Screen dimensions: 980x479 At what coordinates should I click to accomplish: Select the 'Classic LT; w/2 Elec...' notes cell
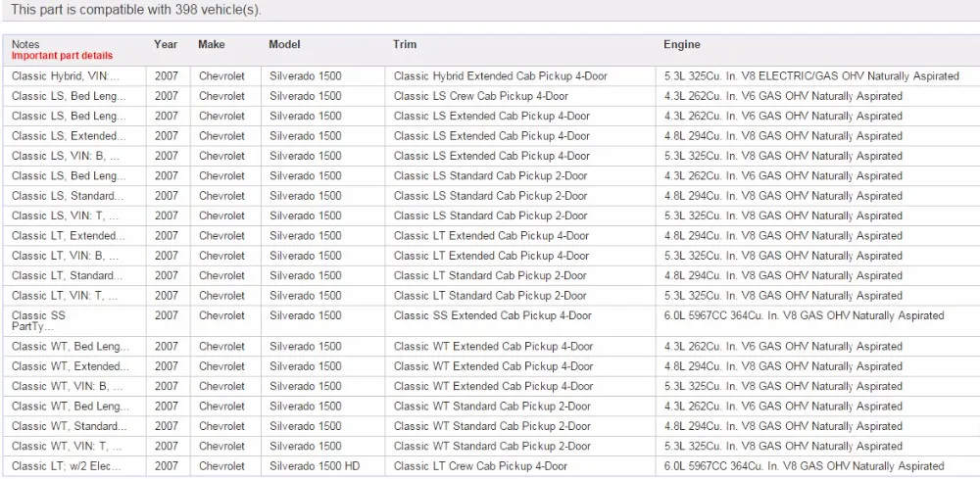[74, 466]
